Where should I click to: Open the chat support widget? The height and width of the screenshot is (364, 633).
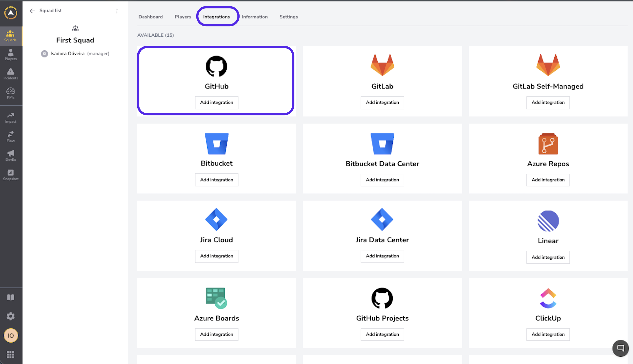click(620, 348)
